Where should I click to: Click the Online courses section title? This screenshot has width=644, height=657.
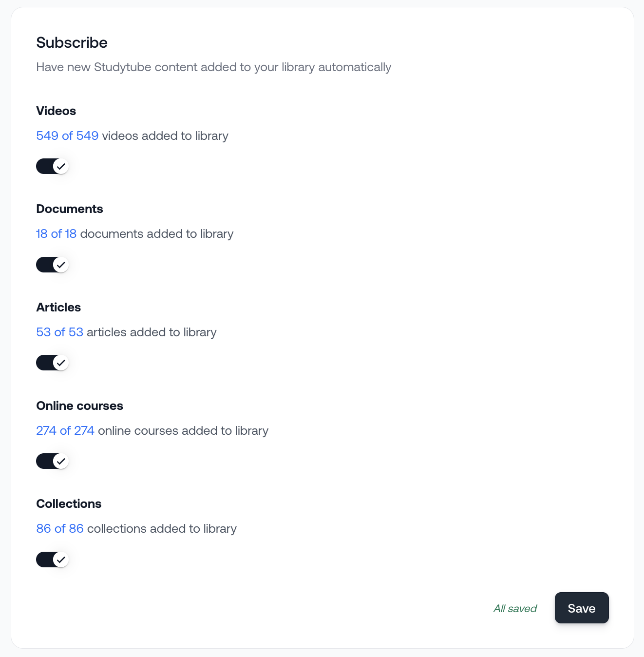79,406
